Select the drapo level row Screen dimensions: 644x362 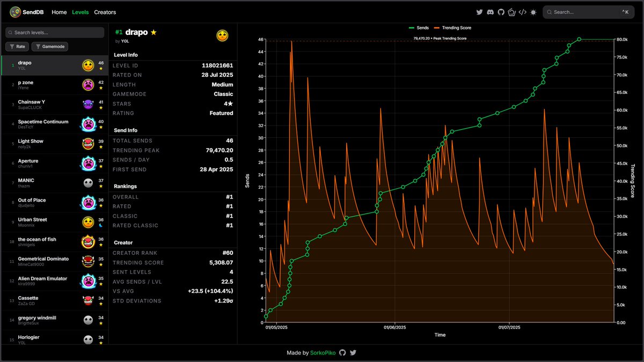click(x=55, y=65)
